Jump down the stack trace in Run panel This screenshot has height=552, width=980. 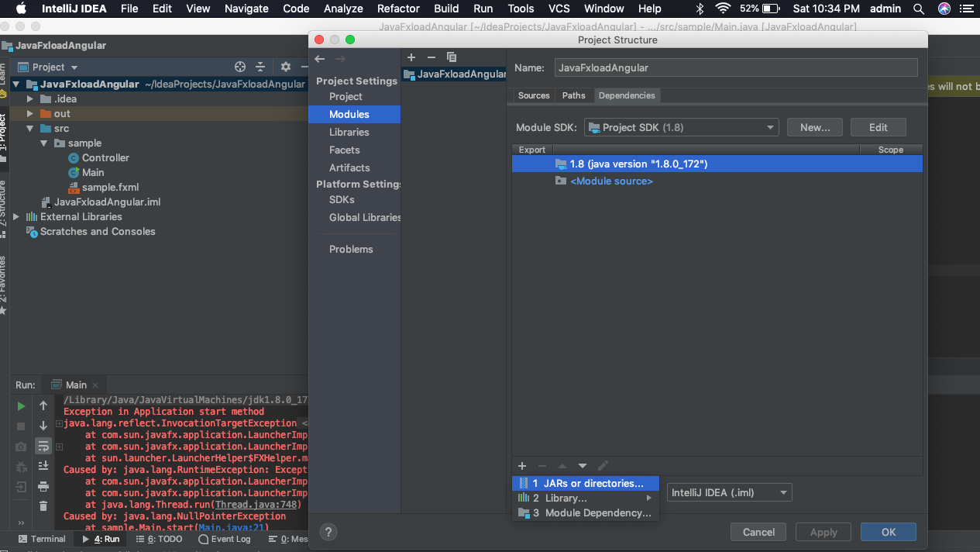[x=43, y=426]
